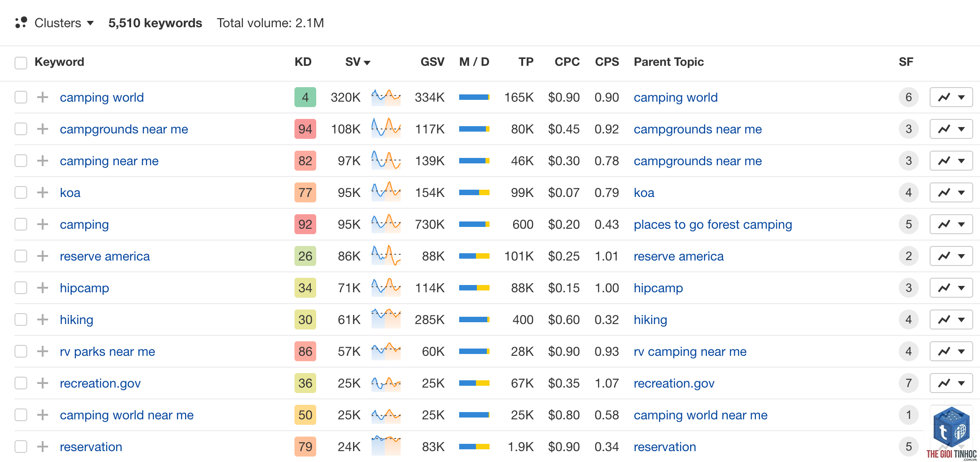Click the Clusters dots icon
Viewport: 980px width, 462px height.
pyautogui.click(x=21, y=23)
